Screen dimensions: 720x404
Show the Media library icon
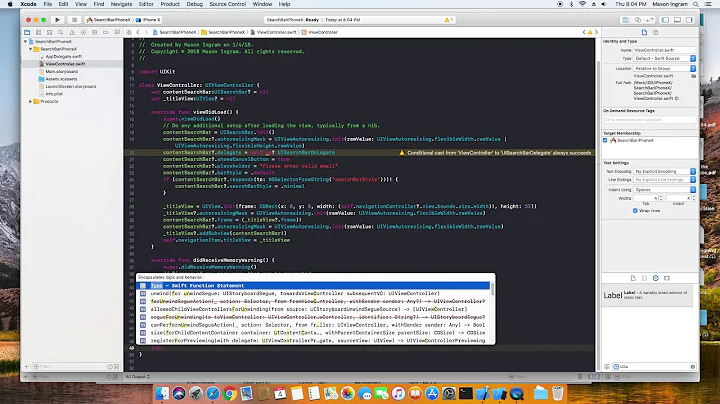click(667, 278)
